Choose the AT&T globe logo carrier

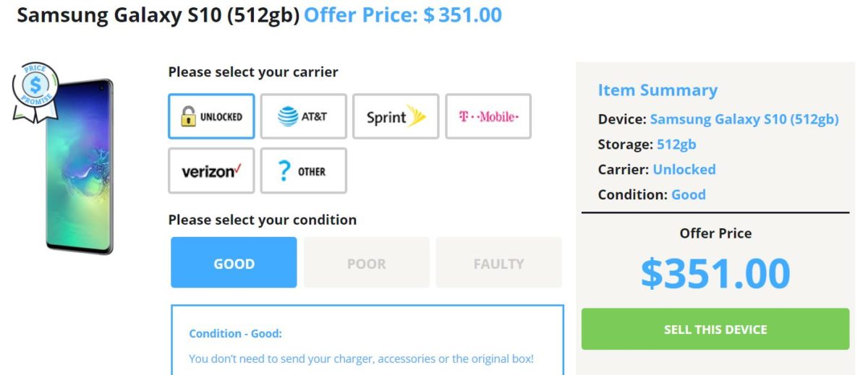click(x=303, y=116)
